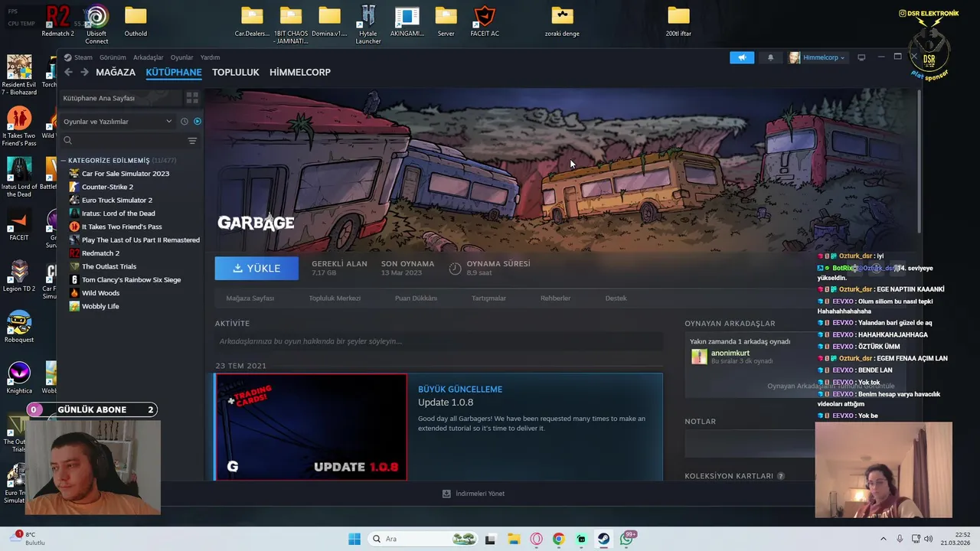
Task: Open the Update 1.0.8 headline
Action: point(446,403)
